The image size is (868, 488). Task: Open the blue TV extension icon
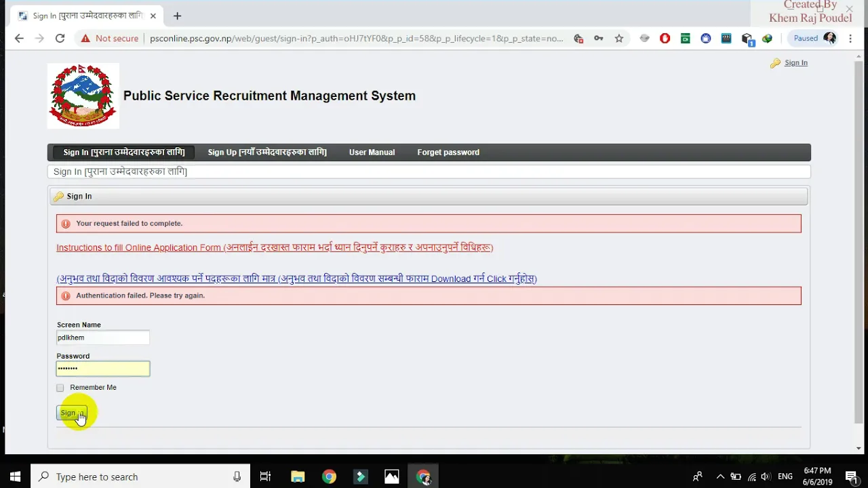point(706,39)
